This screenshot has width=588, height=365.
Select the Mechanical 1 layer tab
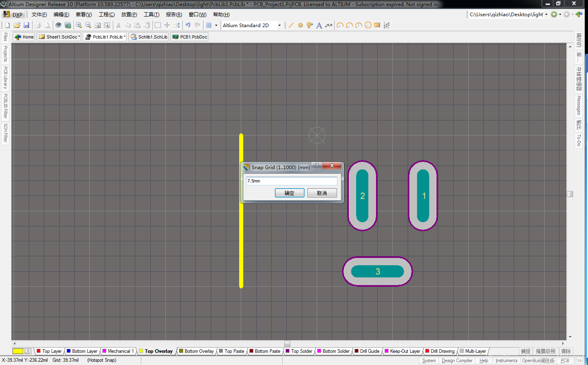(118, 351)
